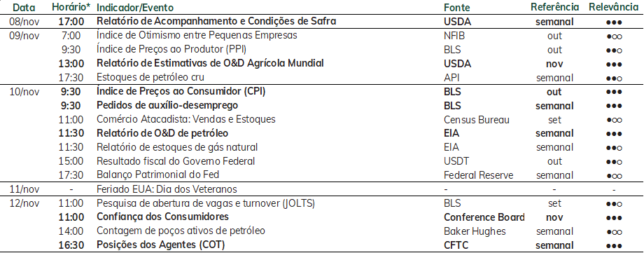644x253 pixels.
Task: Click Feriado EUA: Dia dos Veteranos
Action: click(x=167, y=189)
